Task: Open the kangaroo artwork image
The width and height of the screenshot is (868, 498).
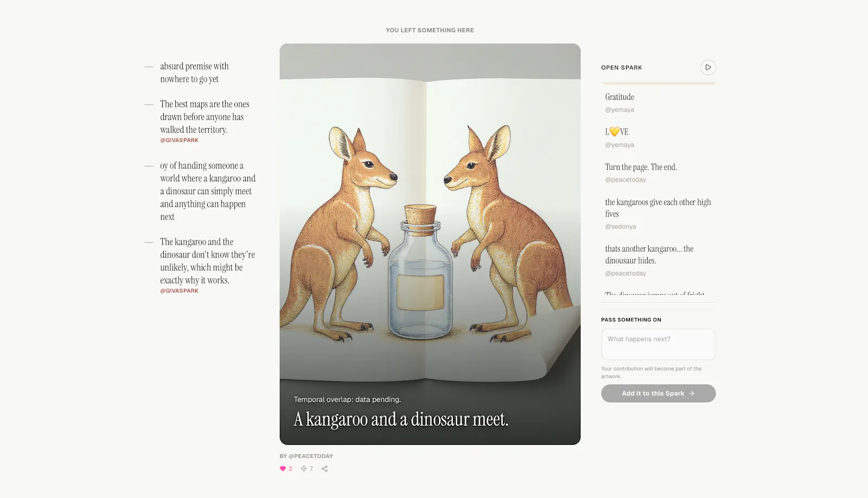Action: (430, 244)
